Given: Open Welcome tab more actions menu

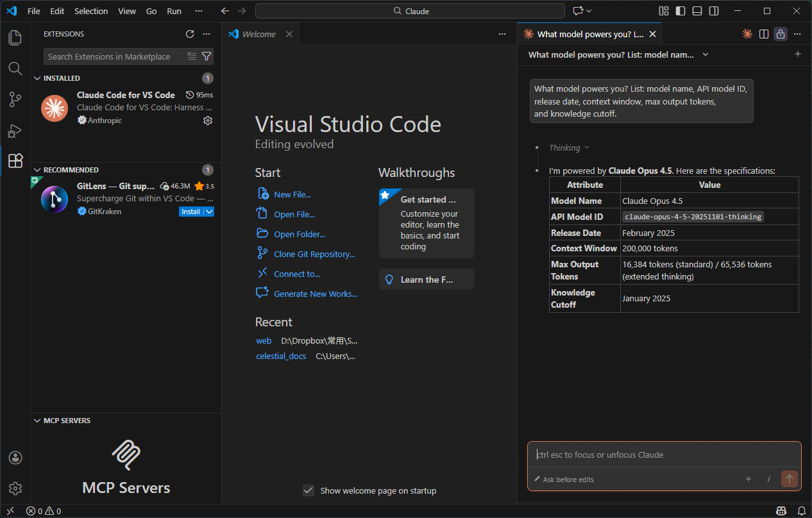Looking at the screenshot, I should (x=502, y=34).
